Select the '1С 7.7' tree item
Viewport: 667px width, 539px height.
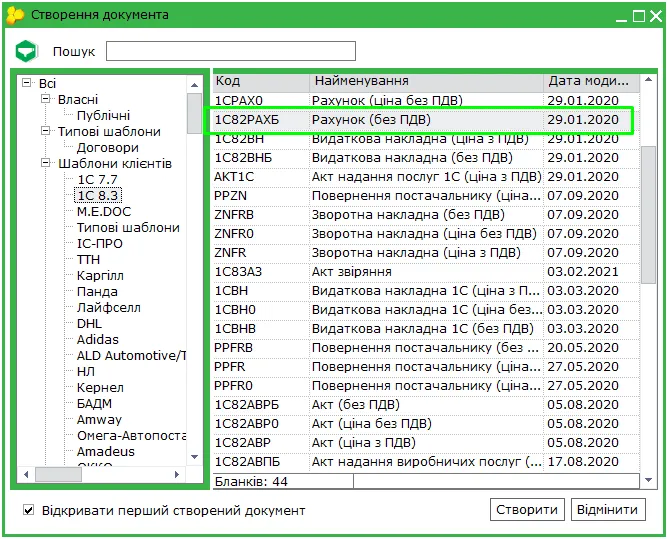[97, 180]
